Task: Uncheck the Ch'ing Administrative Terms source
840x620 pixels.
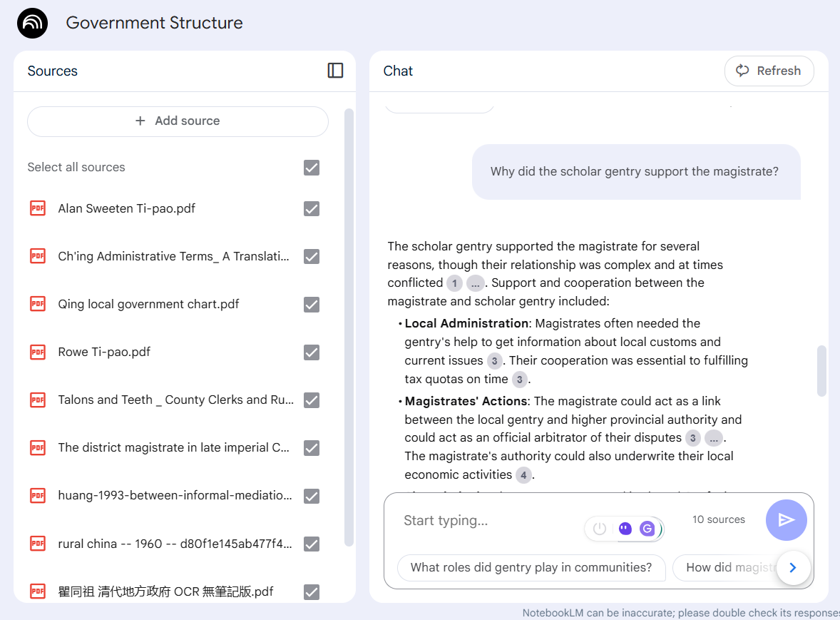Action: pyautogui.click(x=311, y=257)
